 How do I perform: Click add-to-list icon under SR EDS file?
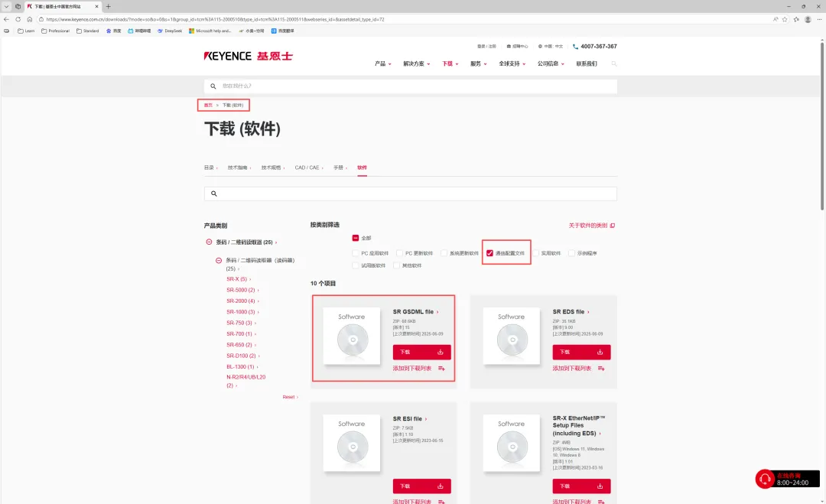tap(601, 369)
